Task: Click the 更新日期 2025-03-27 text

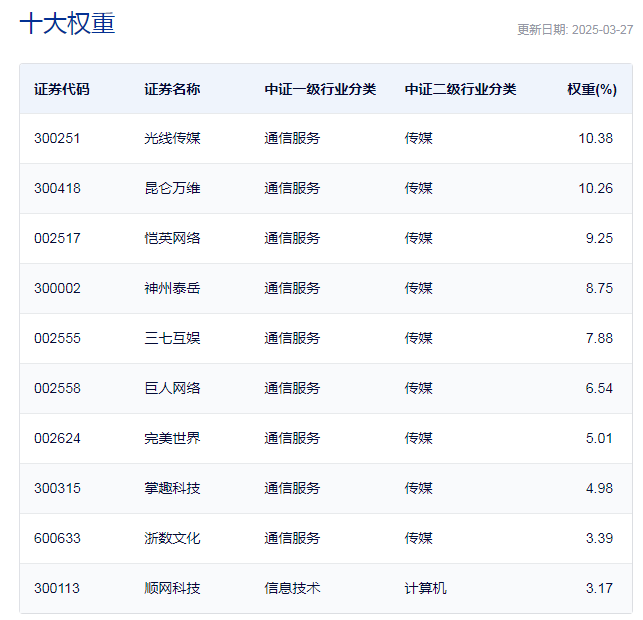Action: [x=574, y=30]
